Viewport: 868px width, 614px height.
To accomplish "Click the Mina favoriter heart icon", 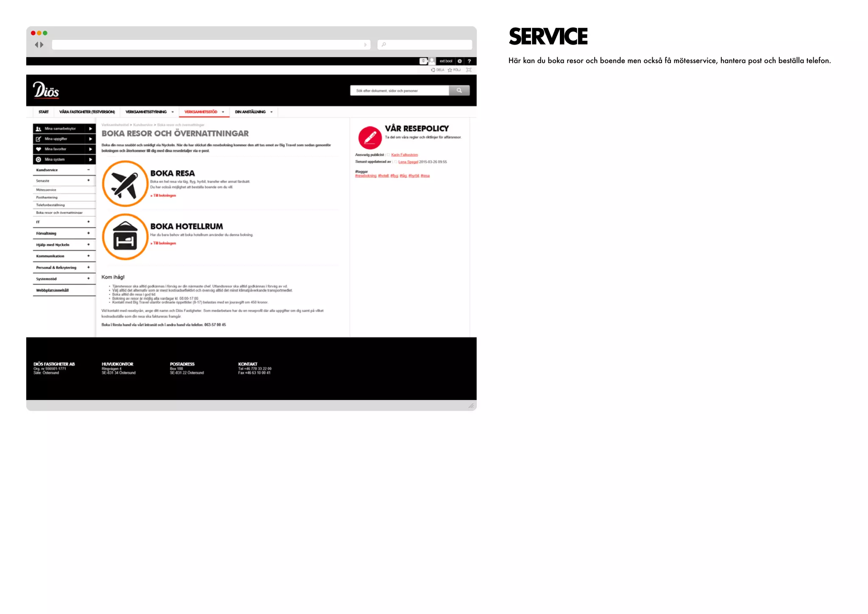I will pos(39,149).
